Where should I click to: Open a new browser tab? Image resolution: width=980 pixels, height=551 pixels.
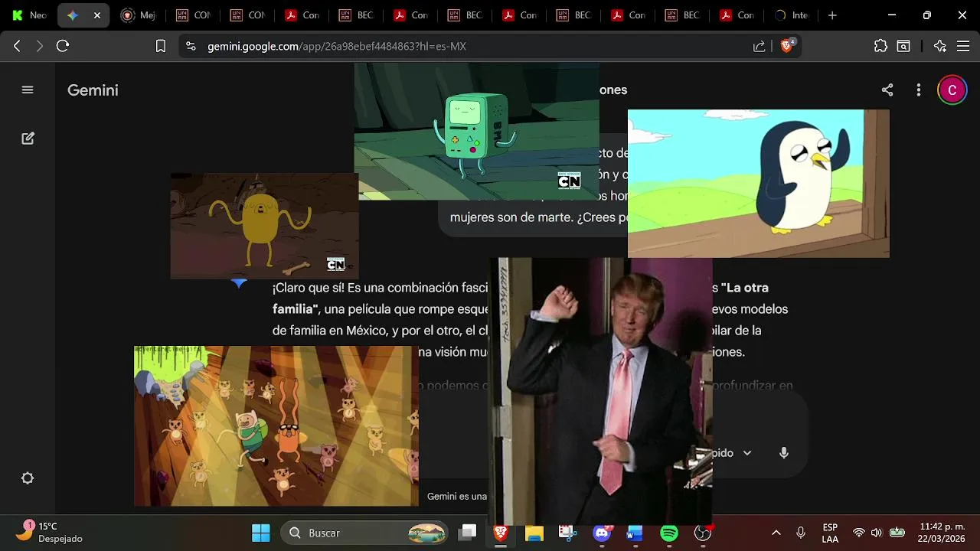point(832,15)
